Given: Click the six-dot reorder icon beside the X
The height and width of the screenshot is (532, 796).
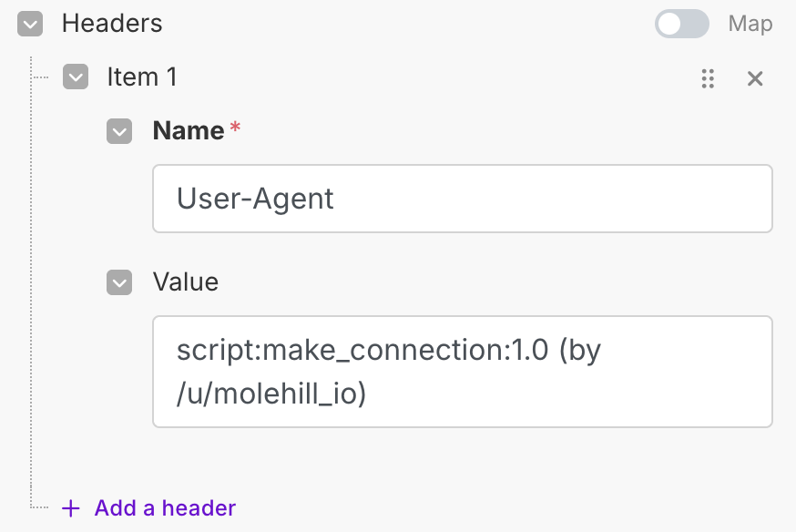Looking at the screenshot, I should coord(709,79).
